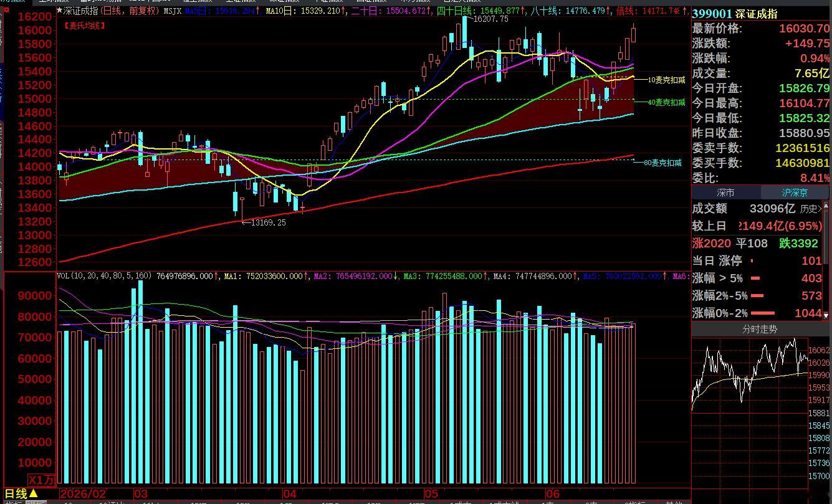Screen dimensions: 832x504
Task: Click the 06 month label on the time axis
Action: click(552, 494)
